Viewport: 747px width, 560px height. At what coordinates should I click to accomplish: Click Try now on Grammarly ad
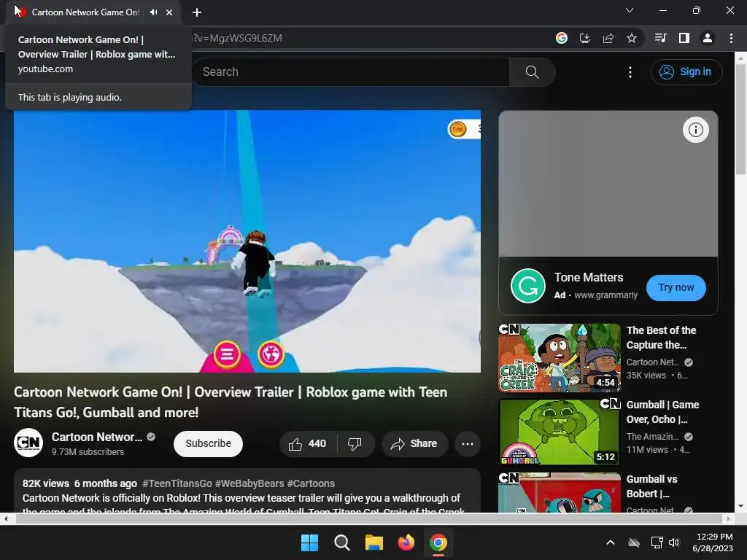676,287
